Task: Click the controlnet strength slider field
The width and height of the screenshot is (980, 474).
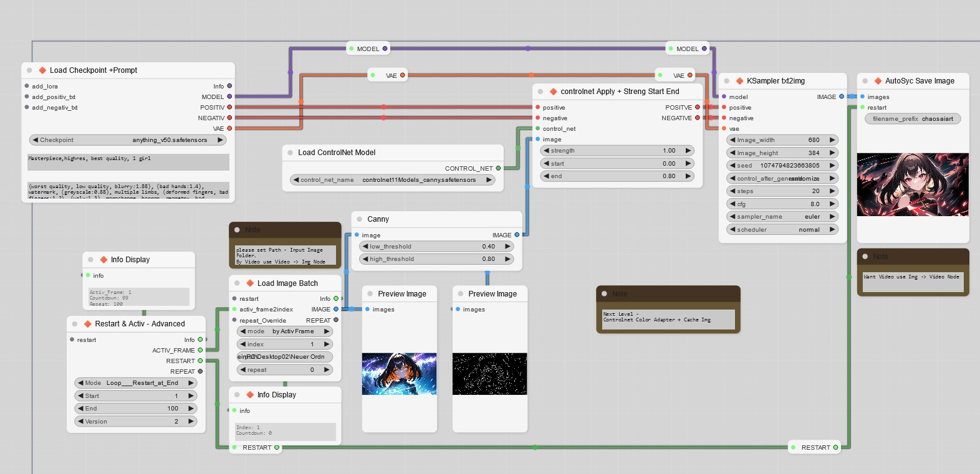Action: point(616,151)
